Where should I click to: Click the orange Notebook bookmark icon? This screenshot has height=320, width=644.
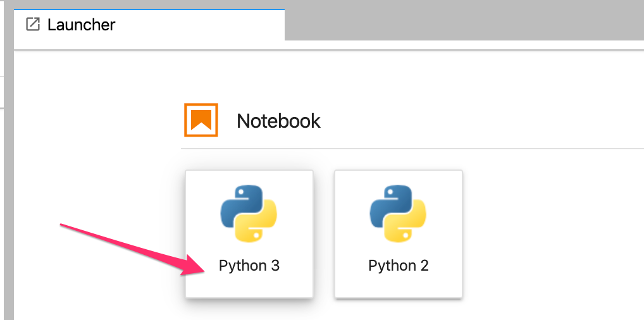(x=201, y=120)
